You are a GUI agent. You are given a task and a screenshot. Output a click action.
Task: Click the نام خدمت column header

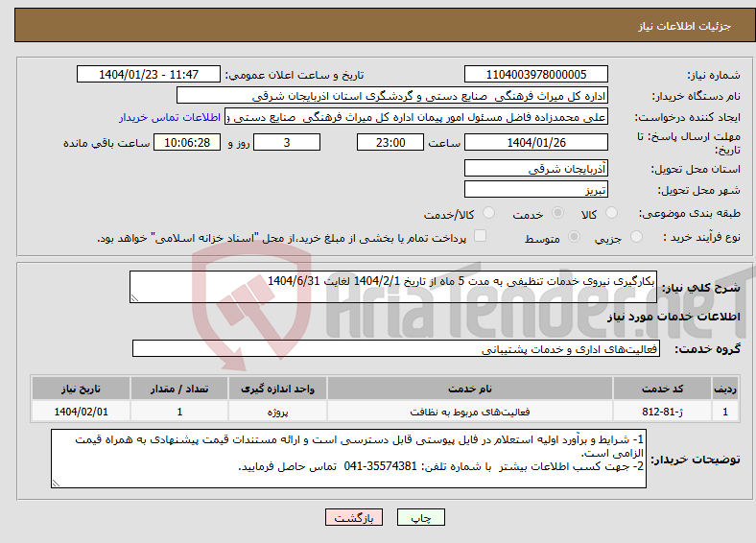[x=470, y=389]
